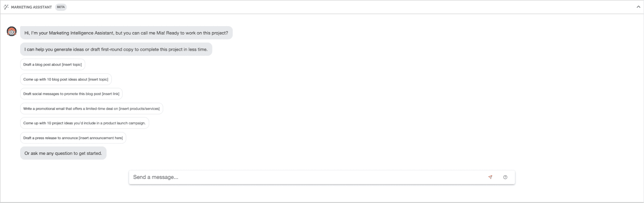Screen dimensions: 644x203
Task: Click Mia's greeting message bubble
Action: point(126,33)
